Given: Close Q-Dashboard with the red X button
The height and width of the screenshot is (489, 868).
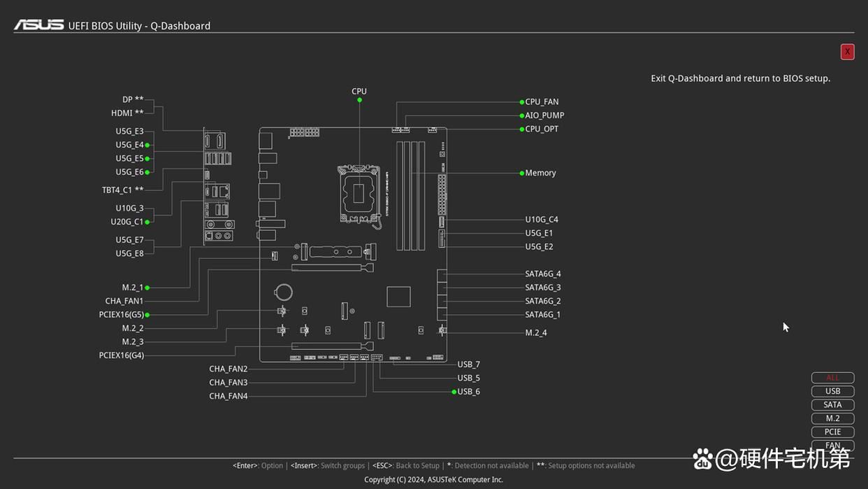Looking at the screenshot, I should coord(847,52).
